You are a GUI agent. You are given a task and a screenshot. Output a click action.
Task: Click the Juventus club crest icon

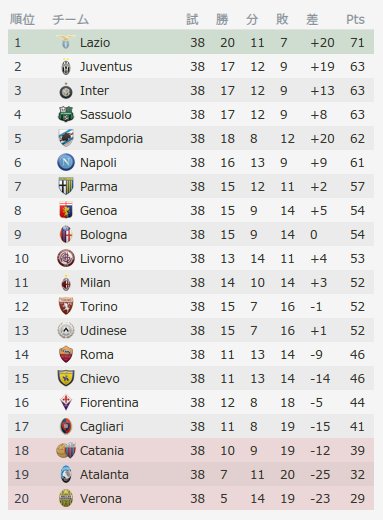click(66, 66)
